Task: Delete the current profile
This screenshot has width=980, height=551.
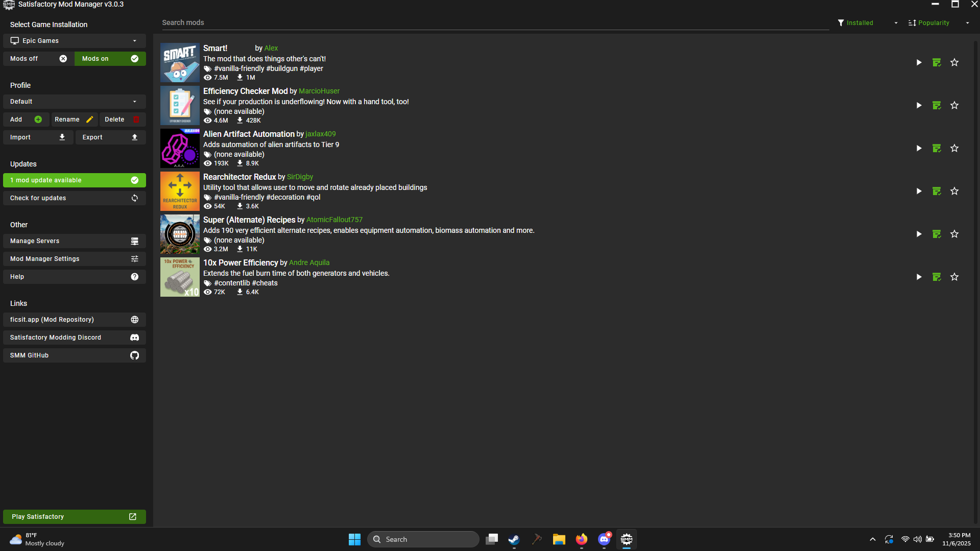Action: point(123,119)
